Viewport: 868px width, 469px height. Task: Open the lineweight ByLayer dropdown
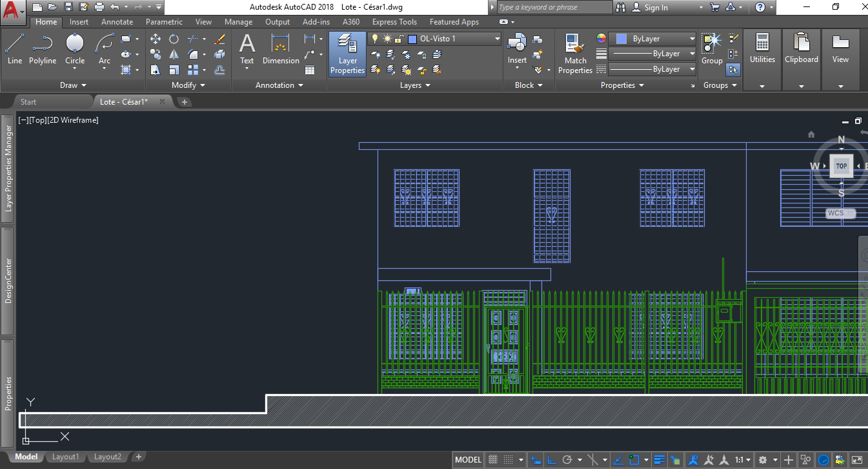click(x=653, y=54)
